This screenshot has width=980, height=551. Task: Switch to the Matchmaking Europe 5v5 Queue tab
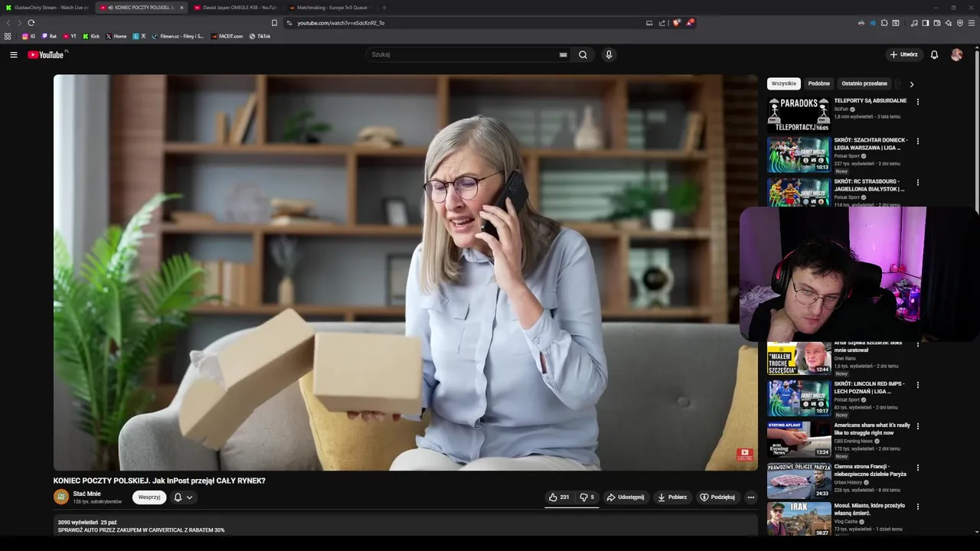329,8
